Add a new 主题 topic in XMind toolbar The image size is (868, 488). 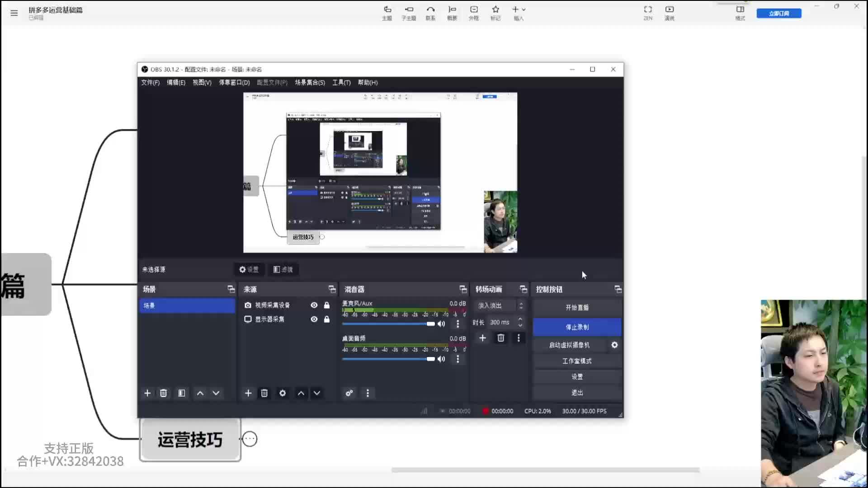pos(387,13)
